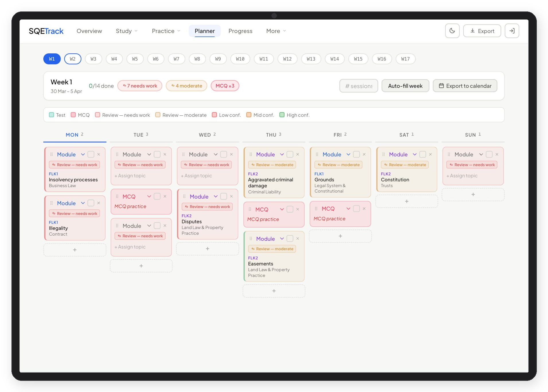Image resolution: width=548 pixels, height=392 pixels.
Task: Toggle dark mode using the moon icon
Action: (x=452, y=31)
